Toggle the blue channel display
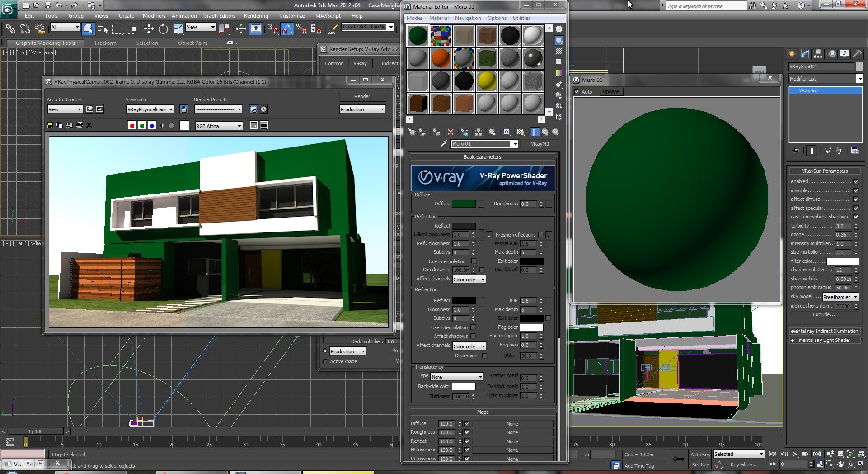Viewport: 868px width, 474px height. (x=152, y=126)
